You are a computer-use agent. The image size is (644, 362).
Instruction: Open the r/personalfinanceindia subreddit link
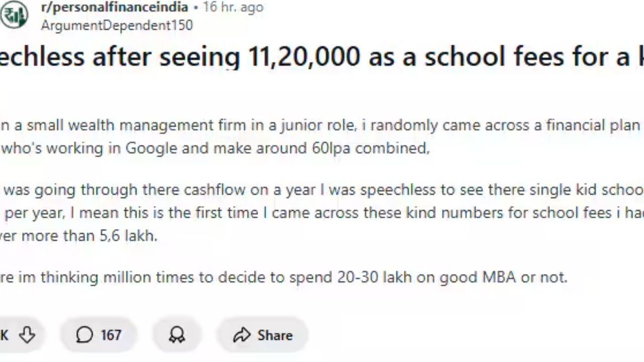114,8
